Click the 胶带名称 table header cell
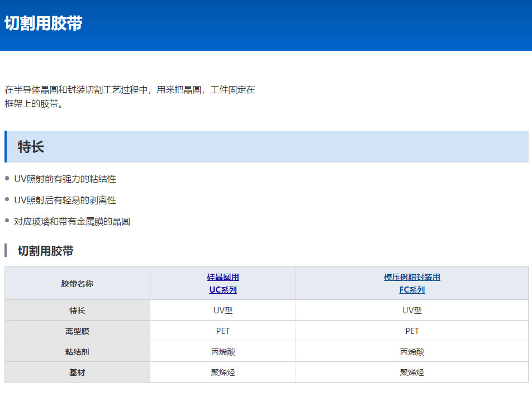532x401 pixels. tap(77, 284)
